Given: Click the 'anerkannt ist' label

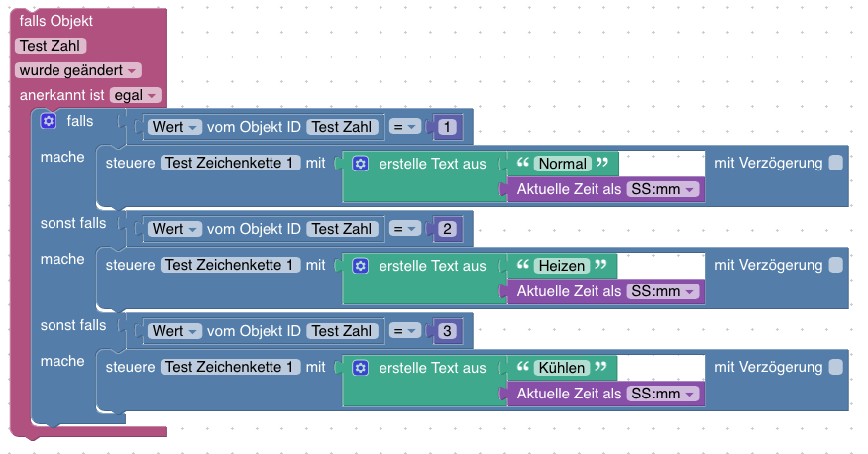Looking at the screenshot, I should [62, 95].
